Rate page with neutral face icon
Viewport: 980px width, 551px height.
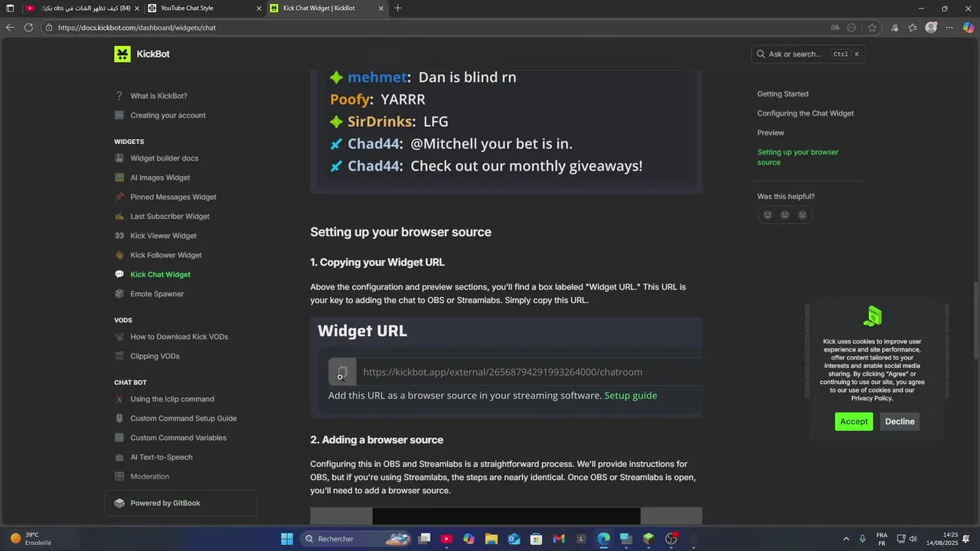pos(785,215)
